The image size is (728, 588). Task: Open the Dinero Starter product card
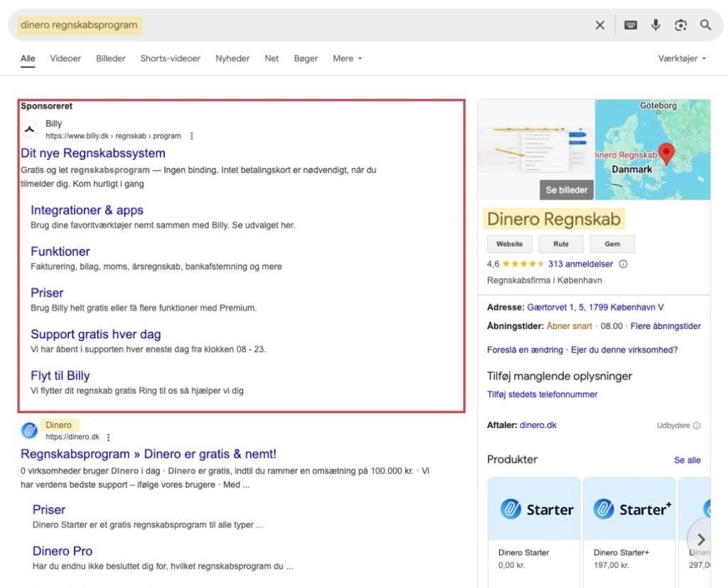(x=534, y=533)
